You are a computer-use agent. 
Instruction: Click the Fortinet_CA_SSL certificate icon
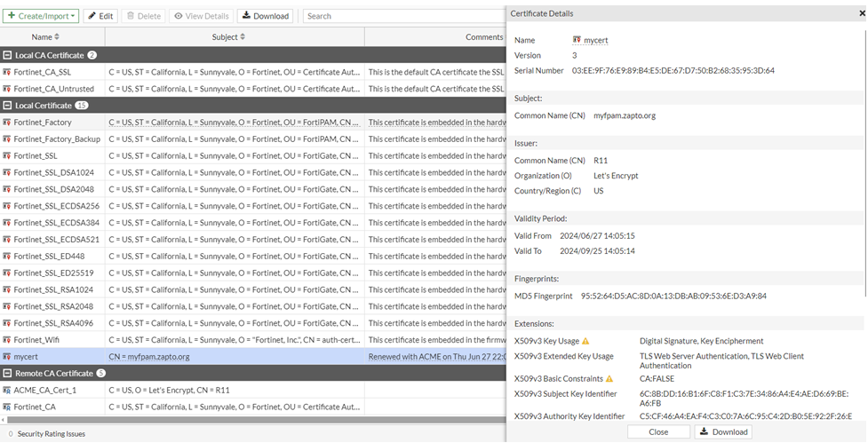(x=6, y=72)
